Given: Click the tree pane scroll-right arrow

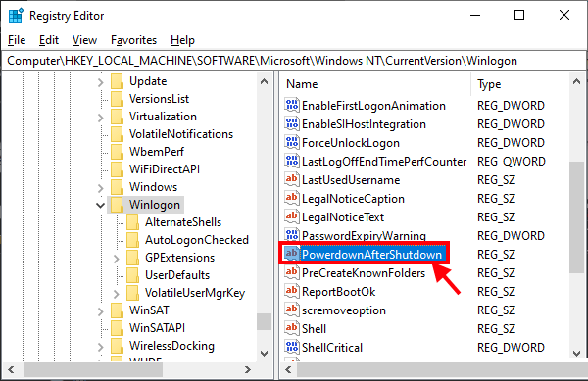Looking at the screenshot, I should pyautogui.click(x=248, y=370).
